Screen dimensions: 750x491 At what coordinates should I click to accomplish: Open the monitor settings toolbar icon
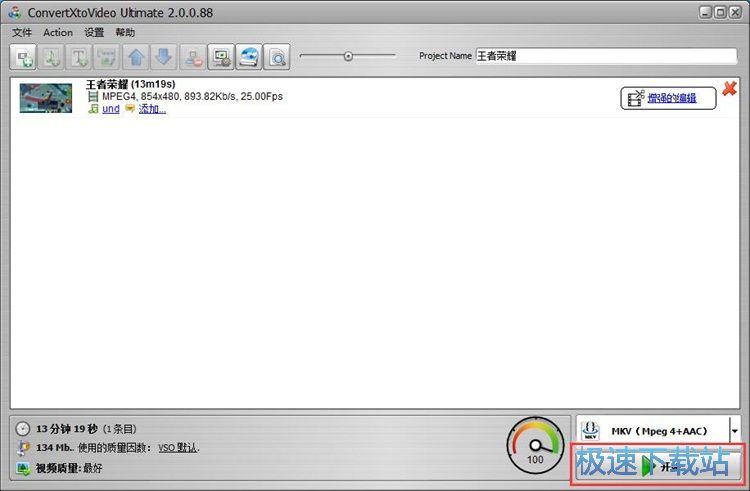[x=221, y=57]
